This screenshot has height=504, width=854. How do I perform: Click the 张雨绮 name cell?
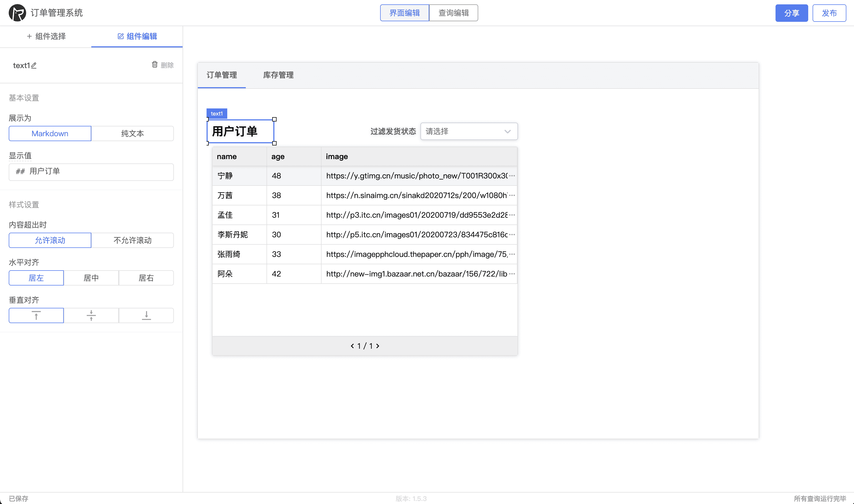click(240, 254)
